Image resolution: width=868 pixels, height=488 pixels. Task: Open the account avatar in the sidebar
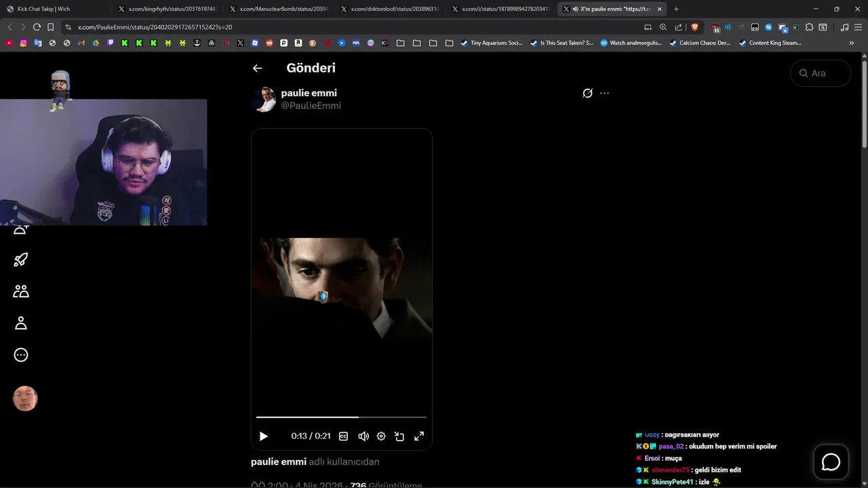point(25,399)
